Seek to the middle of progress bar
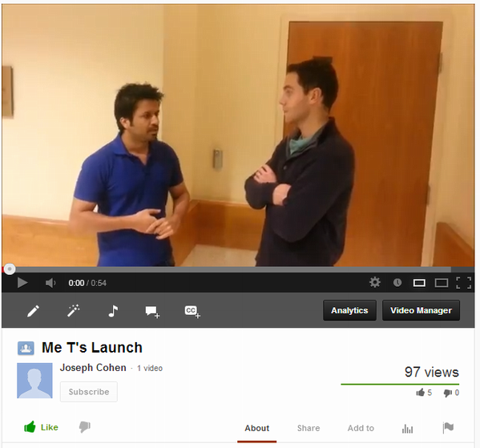Image resolution: width=480 pixels, height=448 pixels. coord(238,269)
